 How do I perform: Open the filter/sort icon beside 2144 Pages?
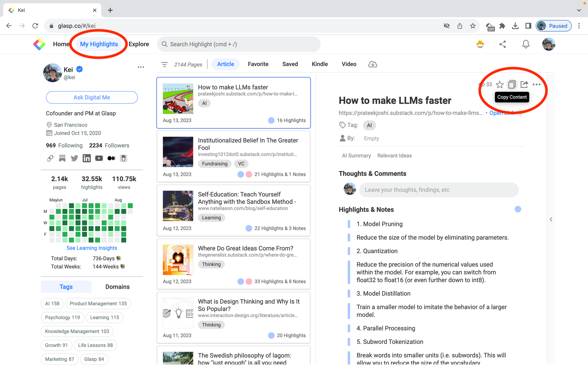(x=165, y=64)
